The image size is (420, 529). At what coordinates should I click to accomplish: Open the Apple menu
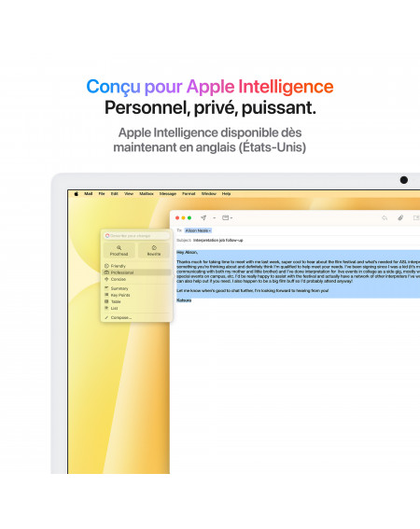[x=77, y=194]
